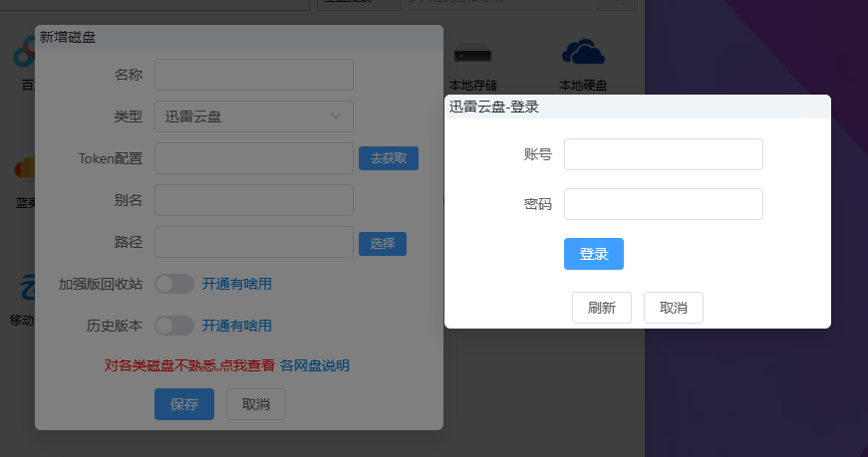Click 保存 in the 新增磁盘 dialog
868x457 pixels.
click(183, 404)
